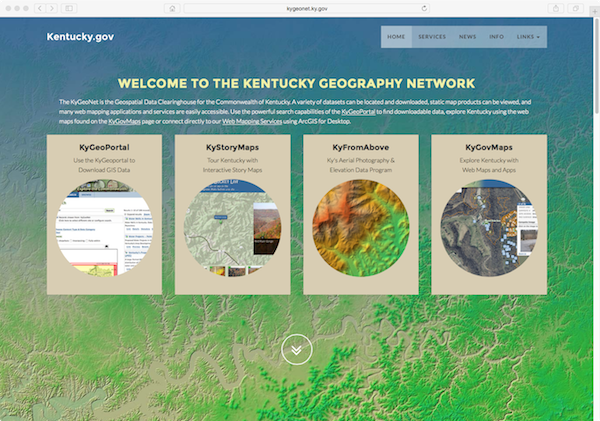Screen dimensions: 600x421
Task: Expand the LINKS dropdown menu
Action: [528, 37]
